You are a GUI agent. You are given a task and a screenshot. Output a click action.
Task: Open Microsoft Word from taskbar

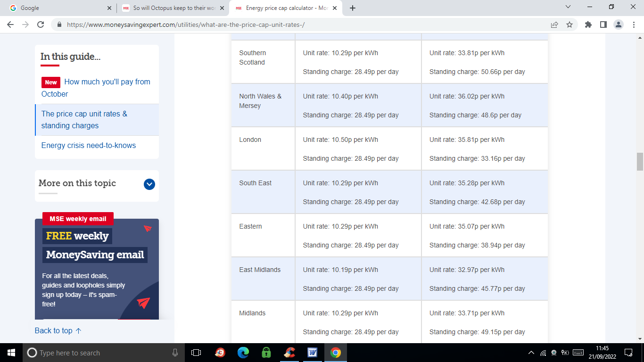[312, 353]
